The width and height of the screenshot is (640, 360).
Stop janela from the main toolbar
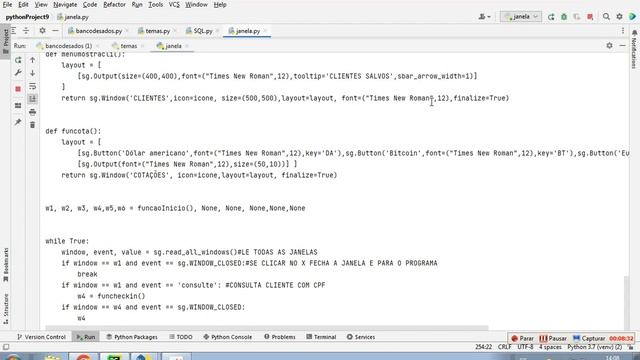[x=590, y=17]
